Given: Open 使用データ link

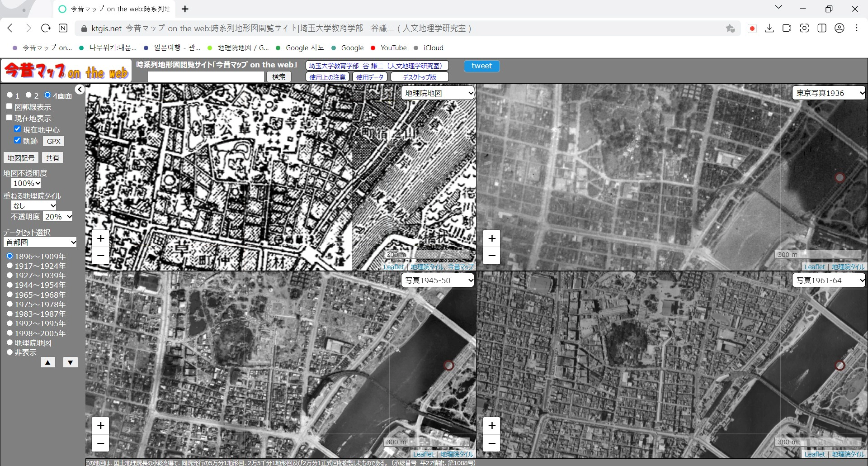Looking at the screenshot, I should pos(370,77).
